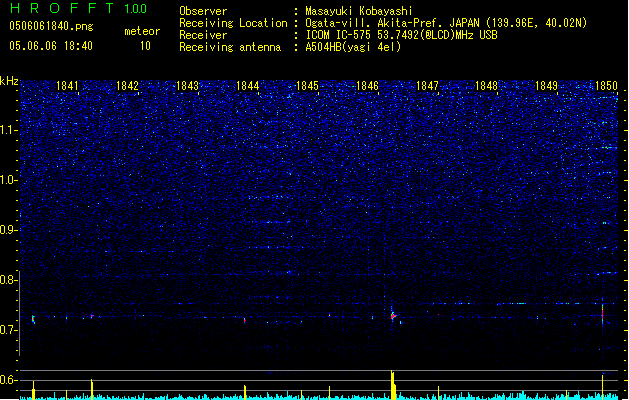Click the 0.7 kHz frequency tick label
This screenshot has height=400, width=629.
[x=8, y=330]
